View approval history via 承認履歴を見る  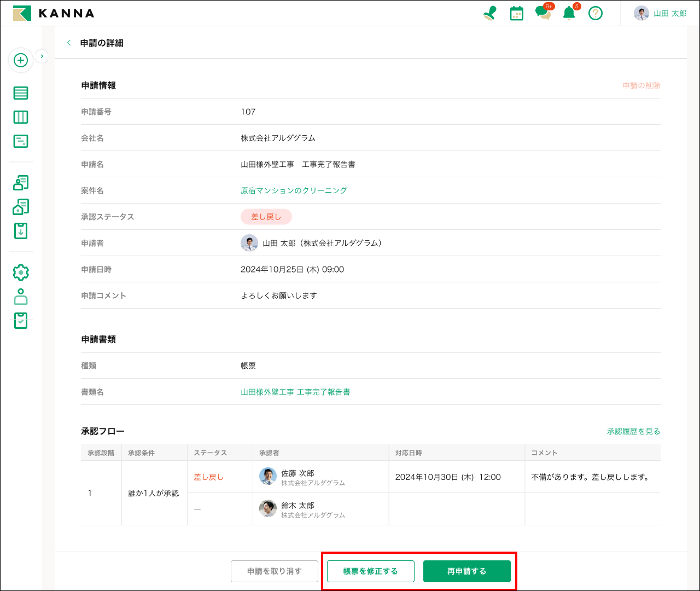tap(633, 431)
